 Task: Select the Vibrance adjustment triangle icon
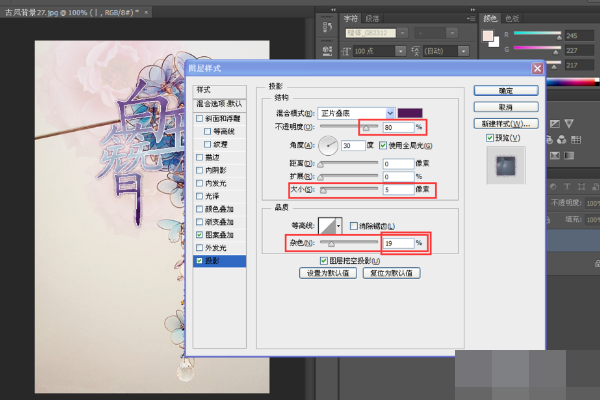click(569, 123)
